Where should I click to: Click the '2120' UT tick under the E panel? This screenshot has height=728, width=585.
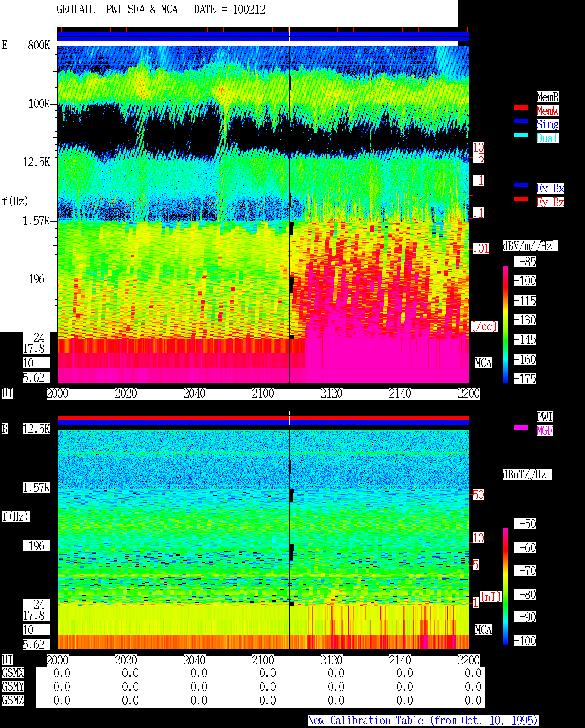click(x=332, y=393)
